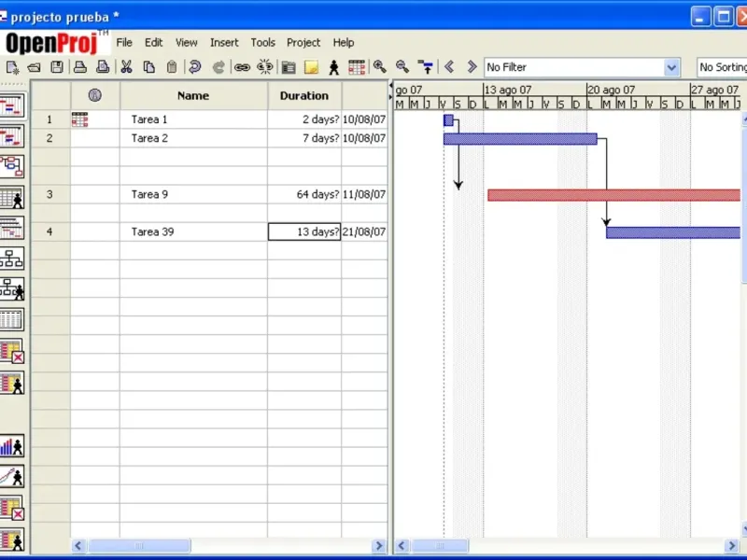
Task: Click the Open project folder icon
Action: (35, 67)
